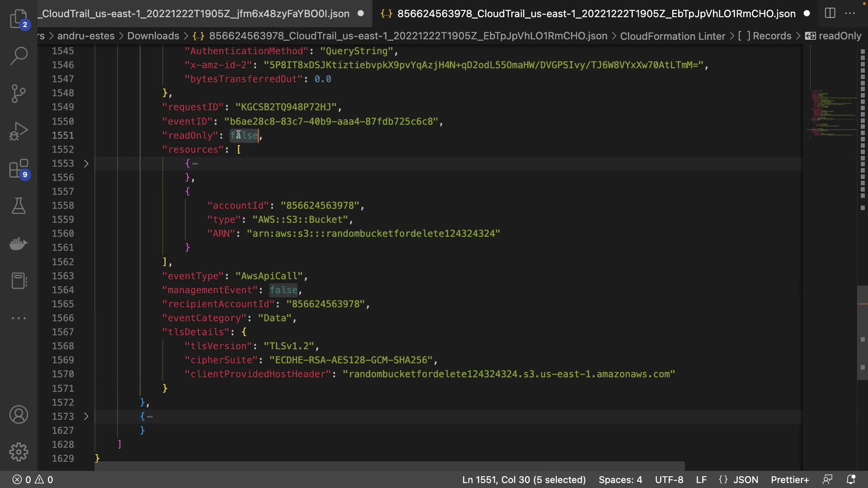
Task: Click Split Editor Right icon
Action: click(830, 13)
